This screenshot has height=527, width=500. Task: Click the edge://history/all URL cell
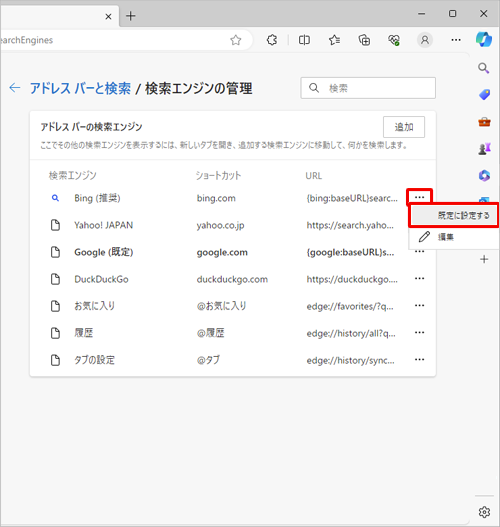pyautogui.click(x=351, y=333)
